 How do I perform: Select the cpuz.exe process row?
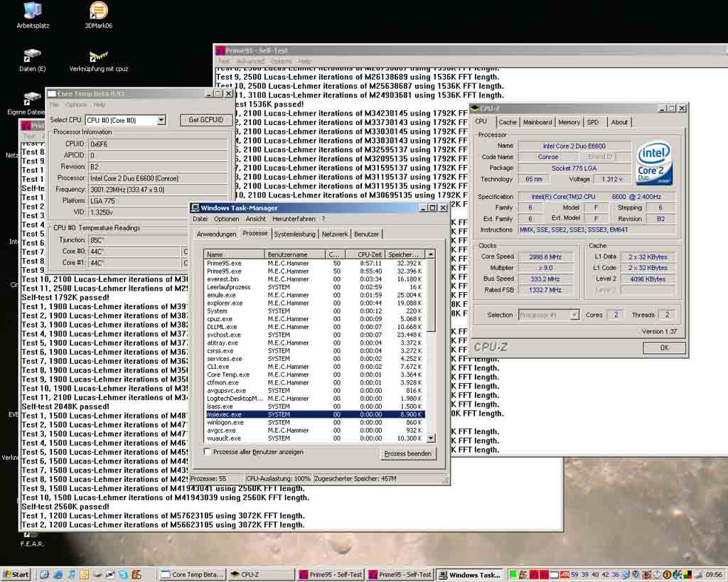click(x=315, y=319)
